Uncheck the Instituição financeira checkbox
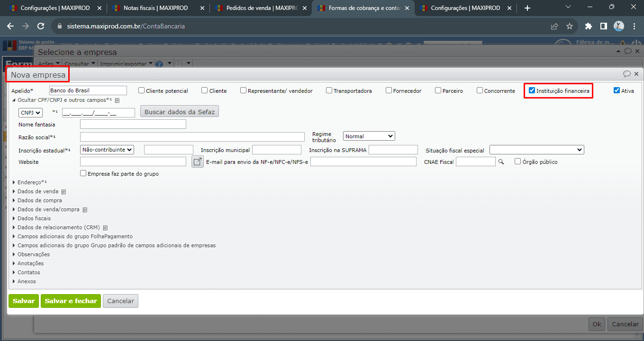The width and height of the screenshot is (644, 341). [x=532, y=90]
